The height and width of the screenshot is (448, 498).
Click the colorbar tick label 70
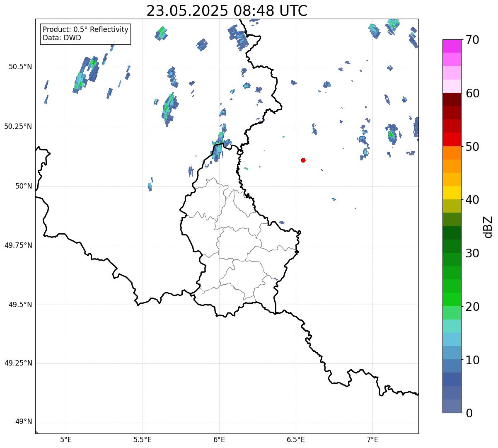click(472, 40)
